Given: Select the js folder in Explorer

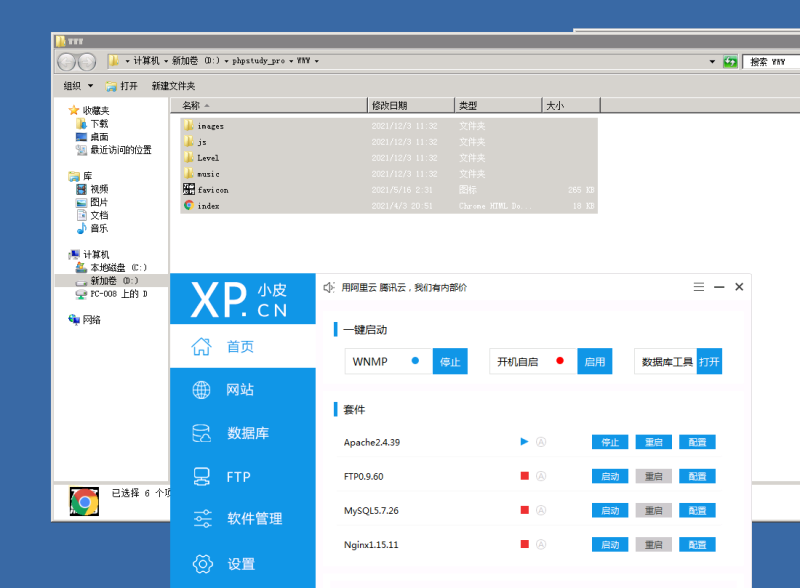Looking at the screenshot, I should click(x=389, y=142).
